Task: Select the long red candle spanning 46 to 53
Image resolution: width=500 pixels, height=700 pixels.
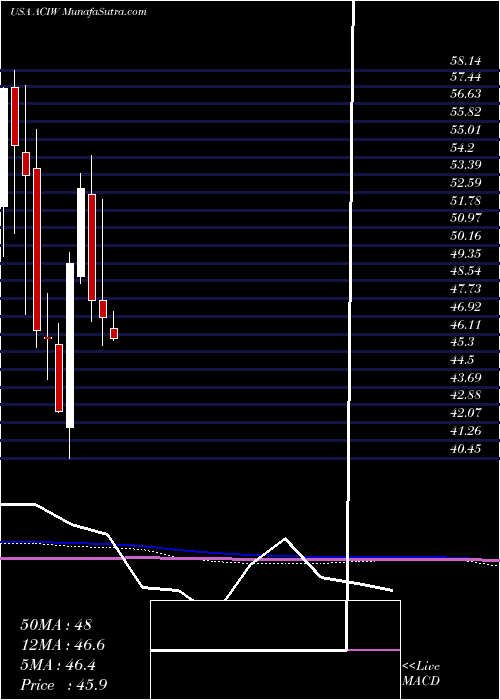Action: click(x=37, y=250)
